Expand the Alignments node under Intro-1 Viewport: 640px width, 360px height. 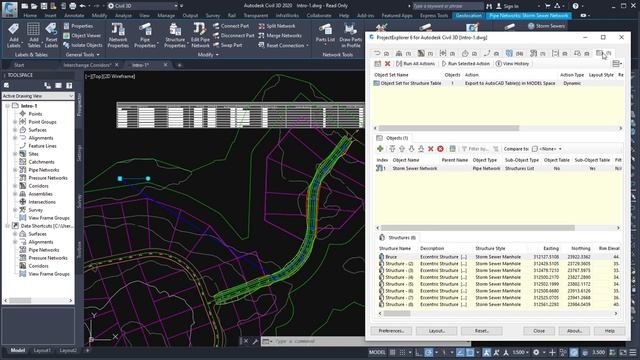(x=15, y=138)
